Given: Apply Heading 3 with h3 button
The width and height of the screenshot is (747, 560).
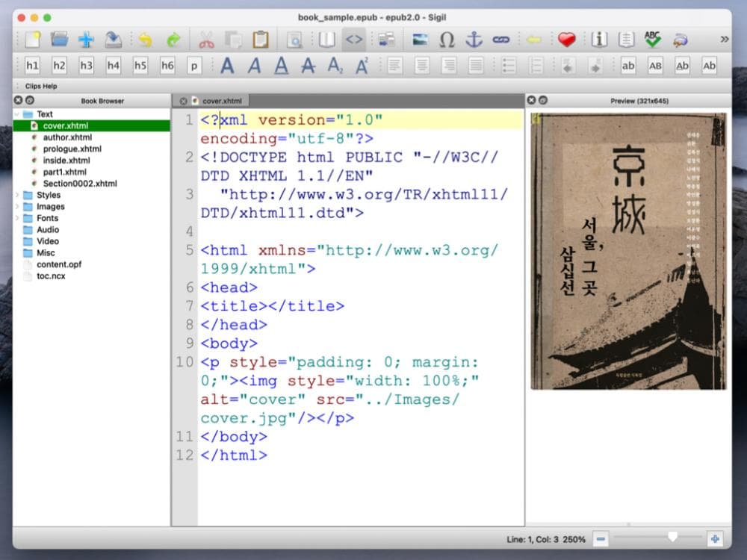Looking at the screenshot, I should pos(86,66).
